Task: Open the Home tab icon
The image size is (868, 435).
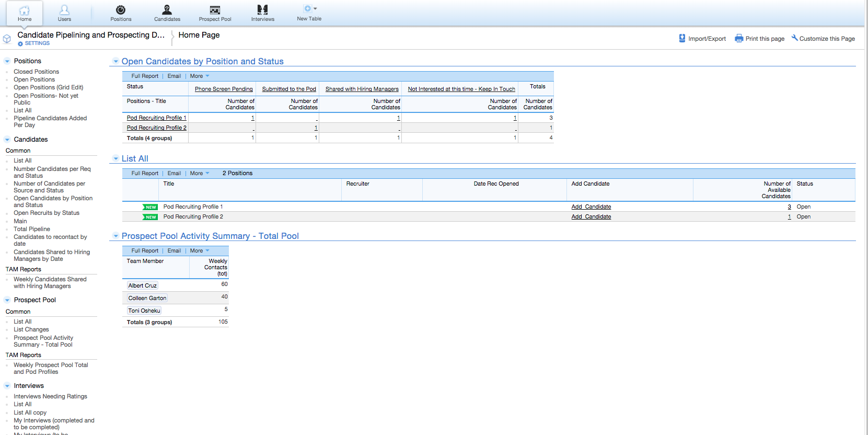Action: coord(25,10)
